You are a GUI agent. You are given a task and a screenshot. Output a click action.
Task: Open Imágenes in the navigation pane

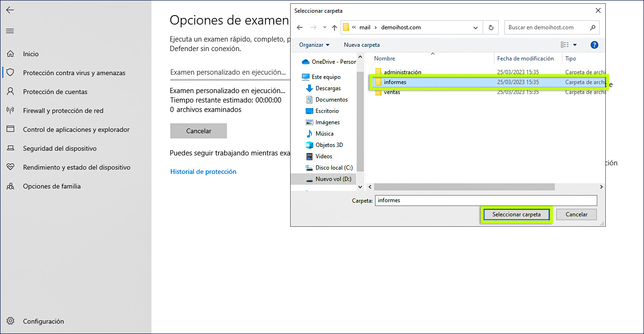[323, 122]
